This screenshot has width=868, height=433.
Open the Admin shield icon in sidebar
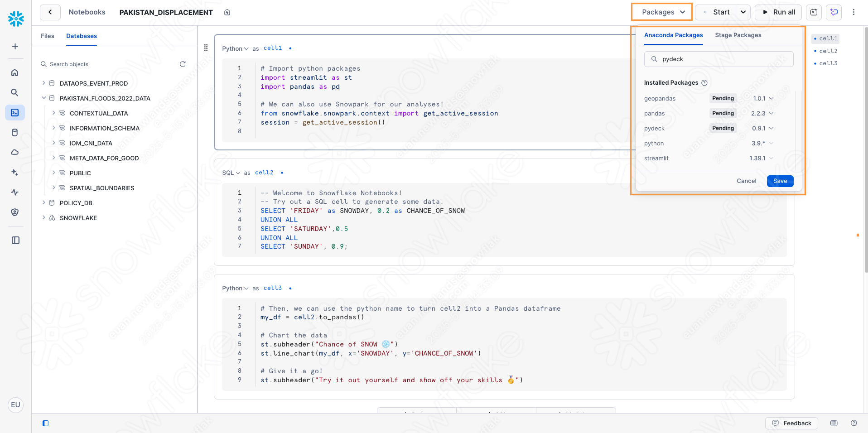[15, 212]
